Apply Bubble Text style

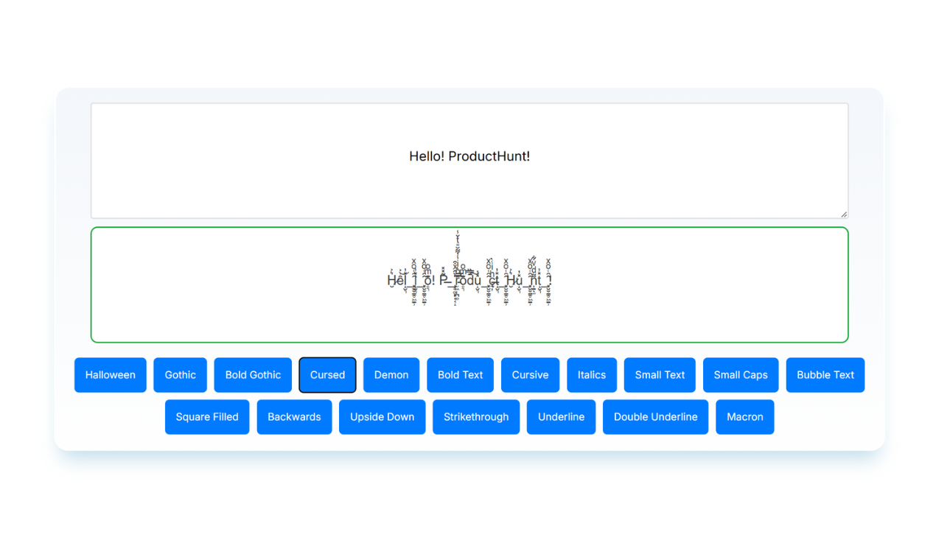click(825, 375)
